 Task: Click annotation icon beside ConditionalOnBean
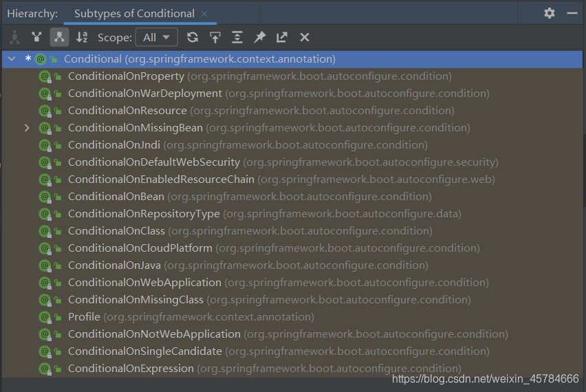pyautogui.click(x=45, y=197)
